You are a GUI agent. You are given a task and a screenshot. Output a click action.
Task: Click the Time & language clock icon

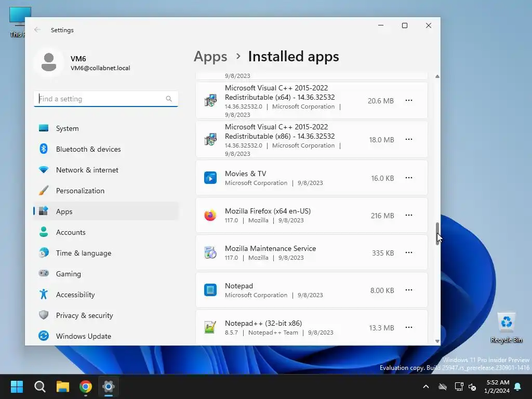pos(44,253)
